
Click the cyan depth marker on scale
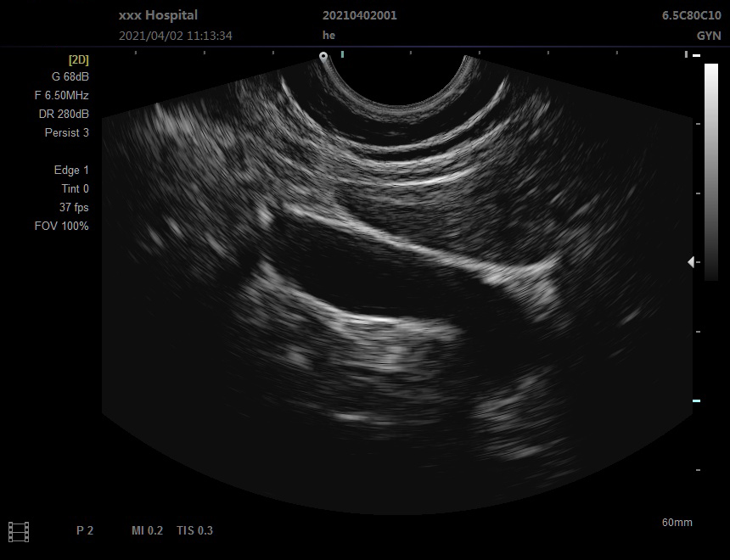pos(697,400)
